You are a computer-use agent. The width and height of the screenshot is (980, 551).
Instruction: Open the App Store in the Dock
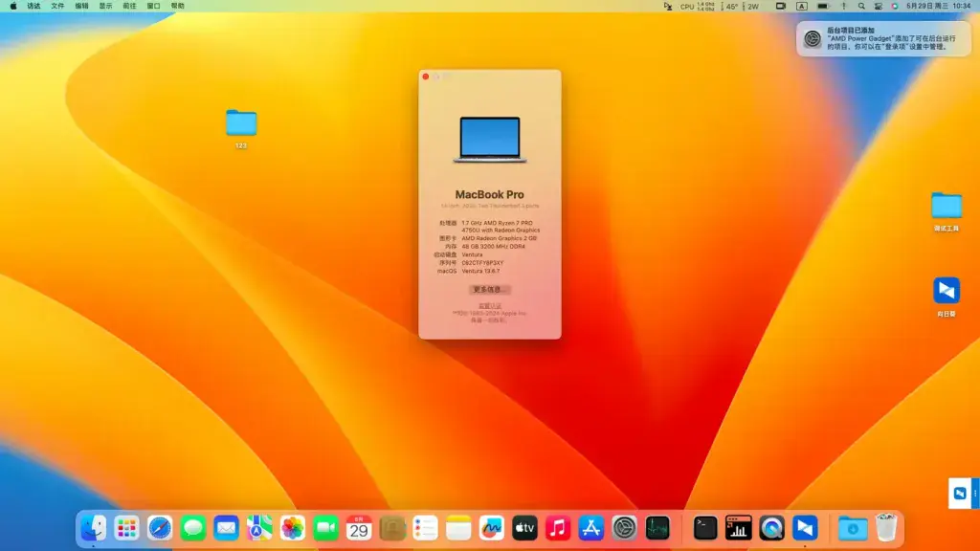[590, 528]
